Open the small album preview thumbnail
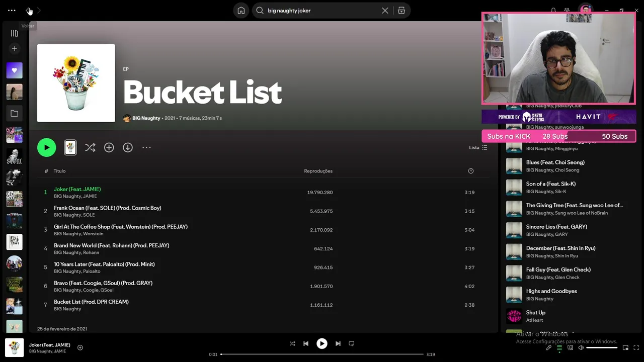The width and height of the screenshot is (644, 362). 70,147
